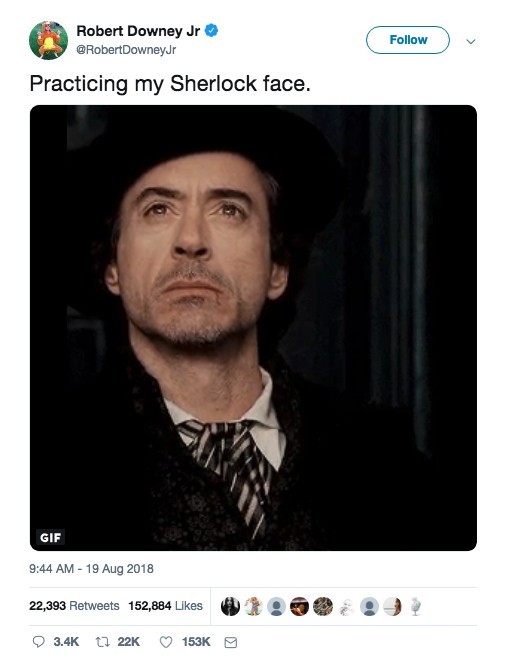Click the 153K likes count
This screenshot has width=508, height=671.
pyautogui.click(x=196, y=642)
